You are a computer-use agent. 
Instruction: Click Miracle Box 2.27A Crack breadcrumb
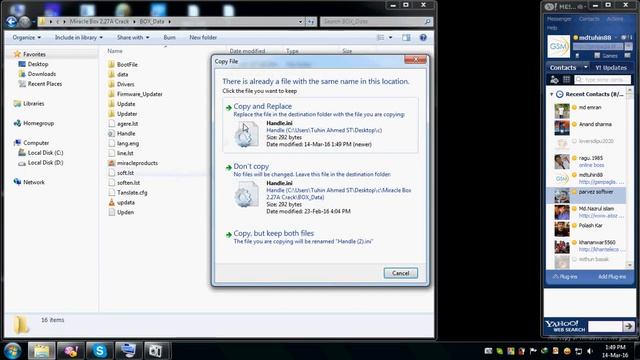tap(99, 21)
